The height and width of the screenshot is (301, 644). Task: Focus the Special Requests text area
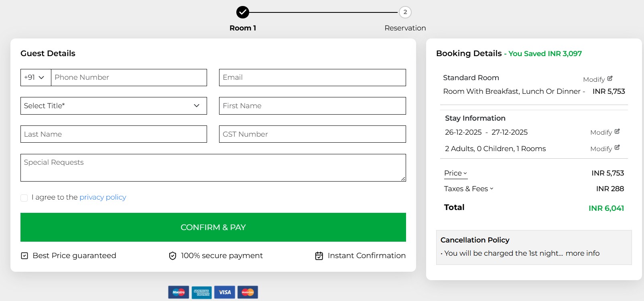[213, 168]
